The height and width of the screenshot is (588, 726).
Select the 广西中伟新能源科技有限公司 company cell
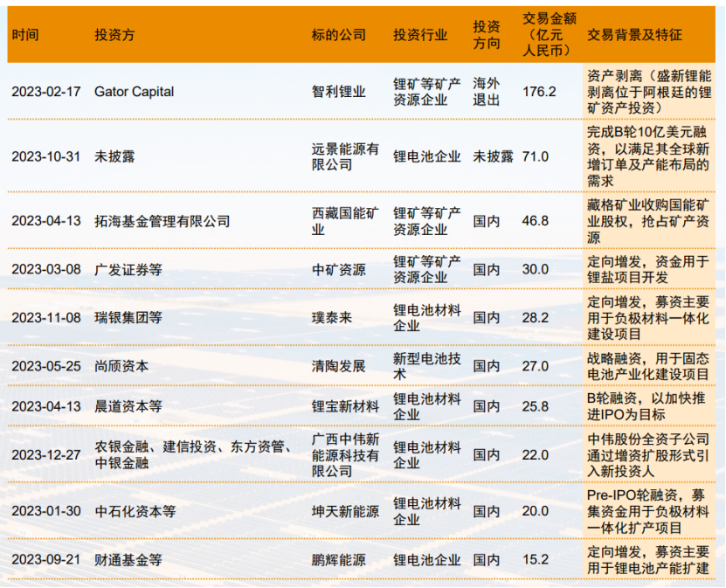[x=345, y=454]
